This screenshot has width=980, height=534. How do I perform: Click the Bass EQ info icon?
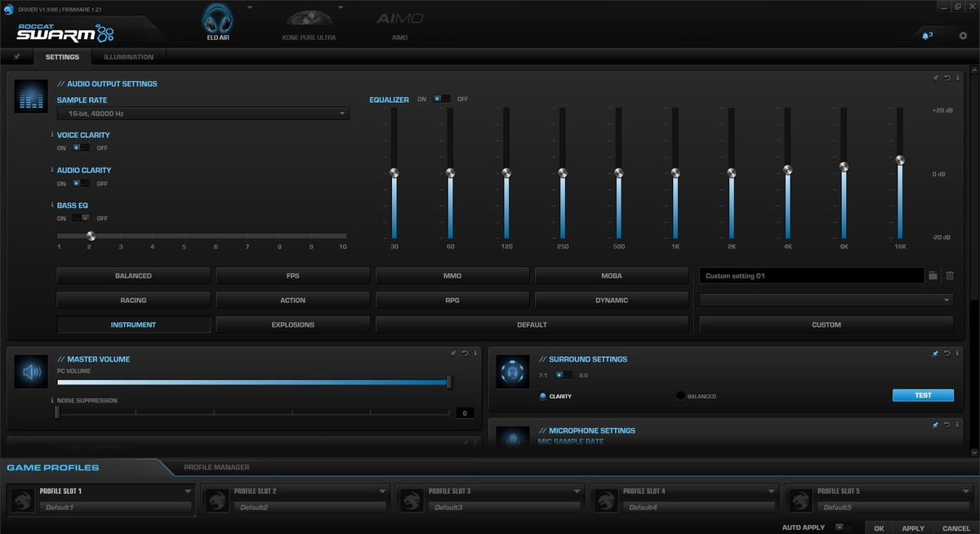[x=52, y=205]
